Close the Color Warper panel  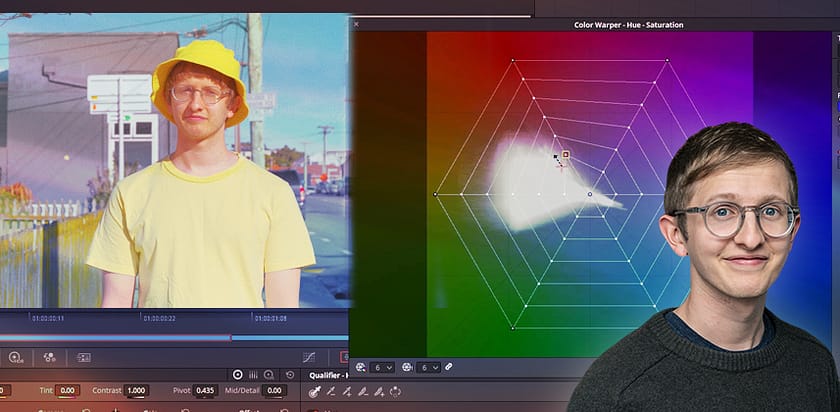356,25
